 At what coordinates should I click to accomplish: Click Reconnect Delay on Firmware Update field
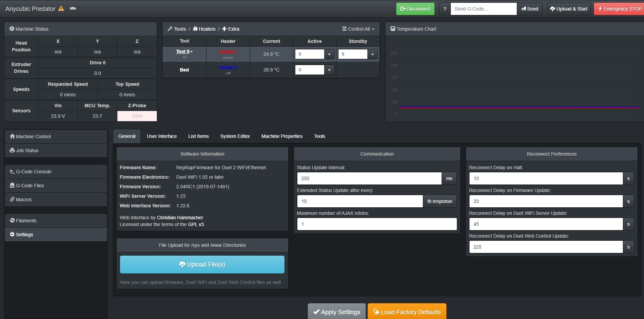point(546,201)
